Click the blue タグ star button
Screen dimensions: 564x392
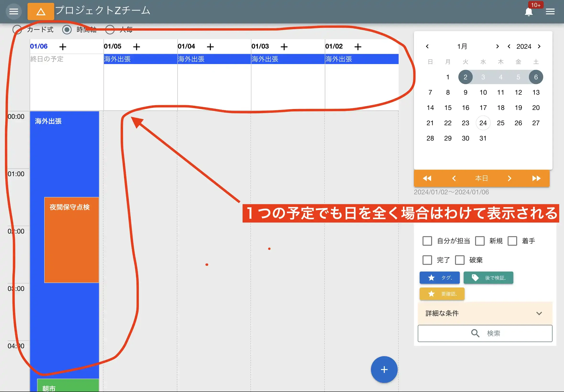pyautogui.click(x=439, y=278)
